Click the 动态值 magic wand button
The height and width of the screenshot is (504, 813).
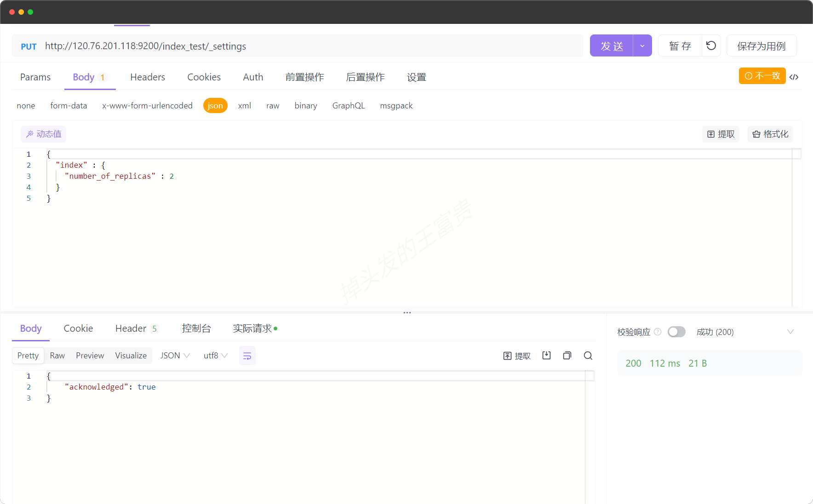pos(44,134)
